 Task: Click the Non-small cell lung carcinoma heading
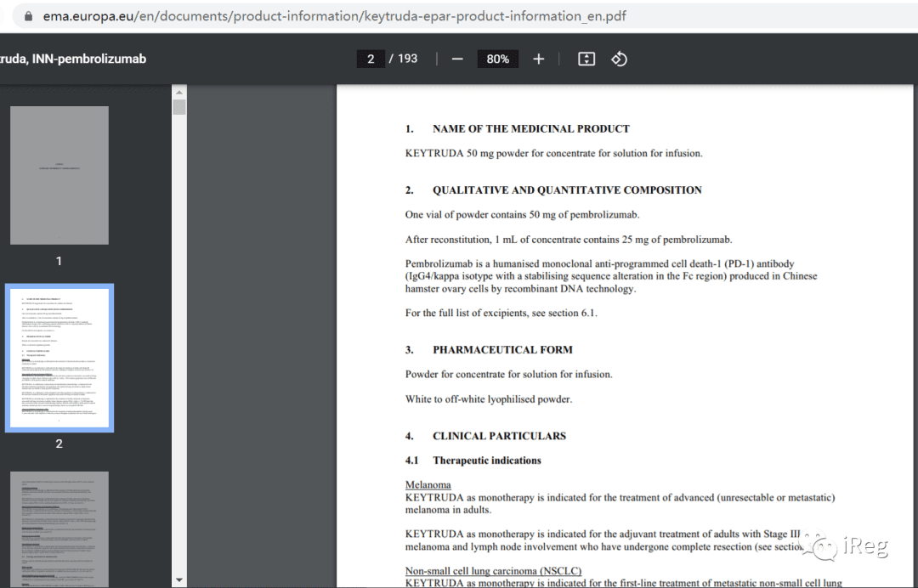pyautogui.click(x=493, y=570)
